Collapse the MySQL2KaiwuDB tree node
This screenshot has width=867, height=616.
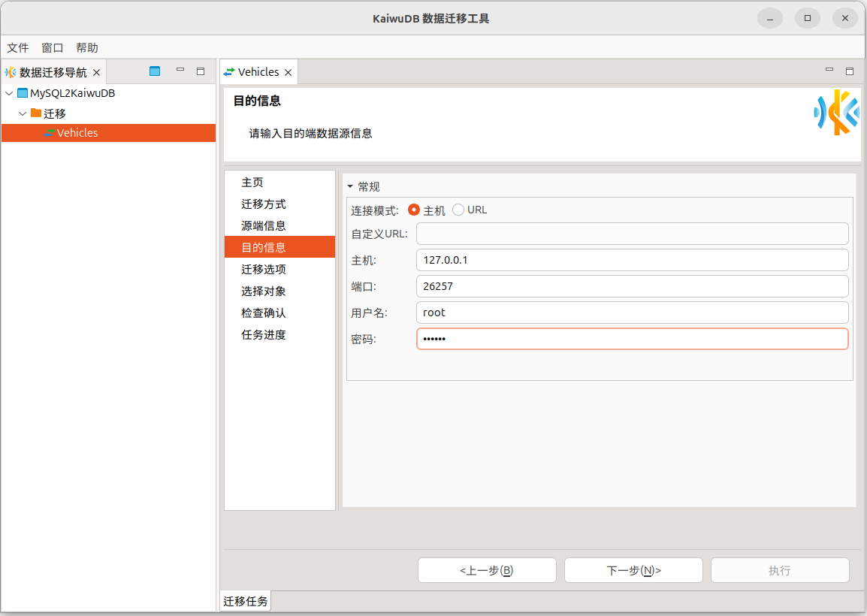click(9, 94)
